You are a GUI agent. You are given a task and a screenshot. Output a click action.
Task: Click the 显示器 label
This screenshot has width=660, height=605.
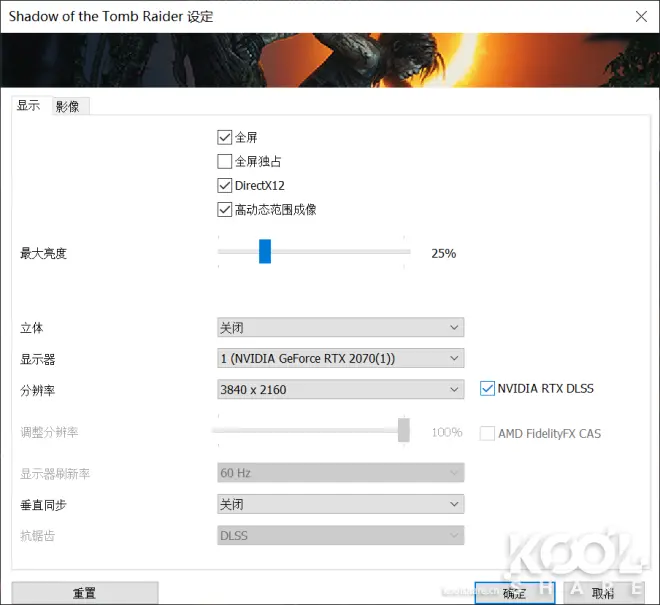37,360
